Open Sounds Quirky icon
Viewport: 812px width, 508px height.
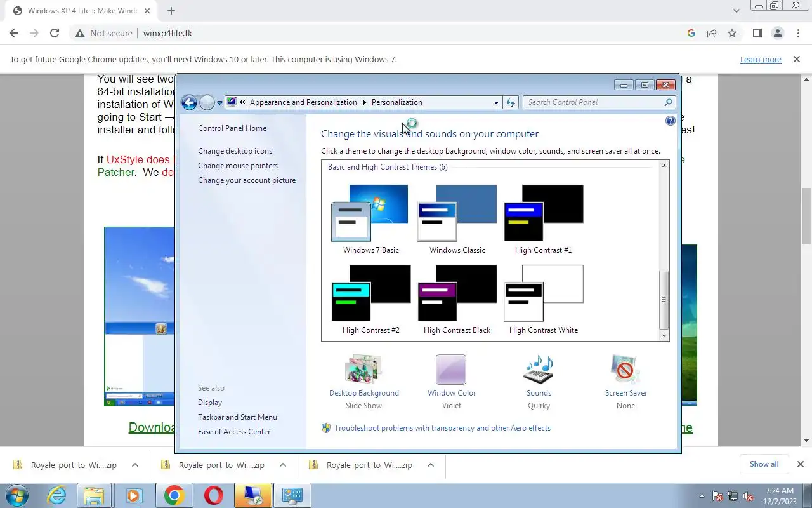pyautogui.click(x=539, y=370)
